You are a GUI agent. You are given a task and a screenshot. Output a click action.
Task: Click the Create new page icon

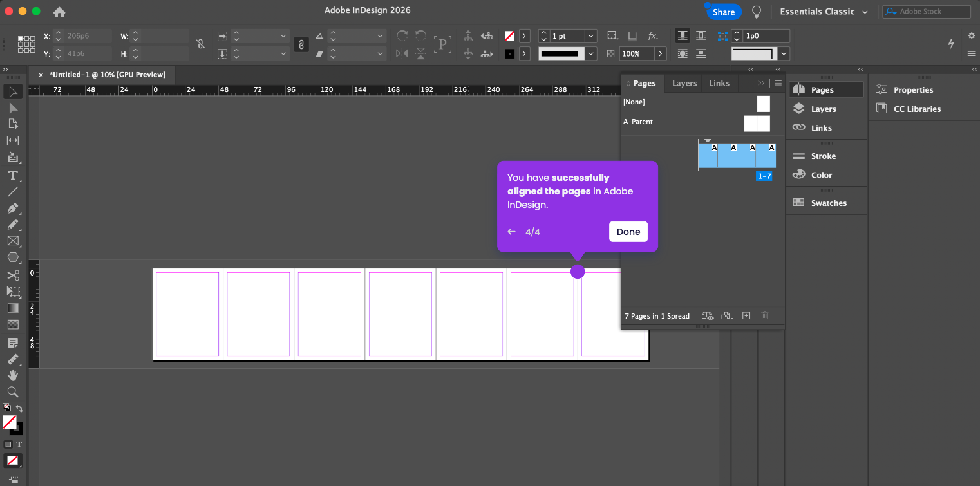pyautogui.click(x=746, y=315)
